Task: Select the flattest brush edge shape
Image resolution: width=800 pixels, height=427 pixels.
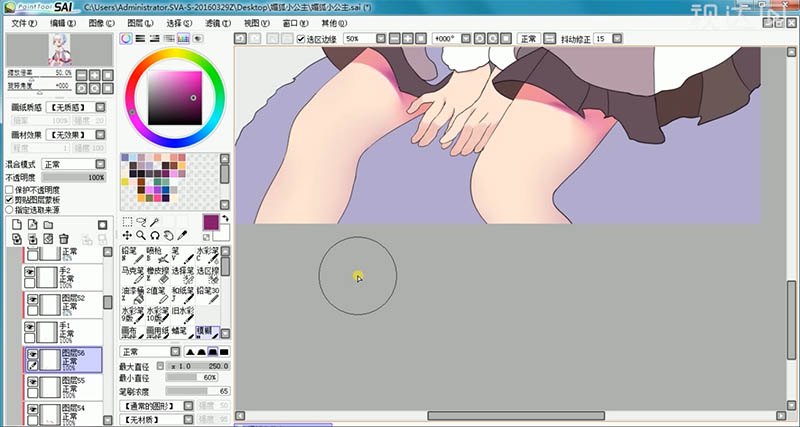Action: click(x=224, y=352)
